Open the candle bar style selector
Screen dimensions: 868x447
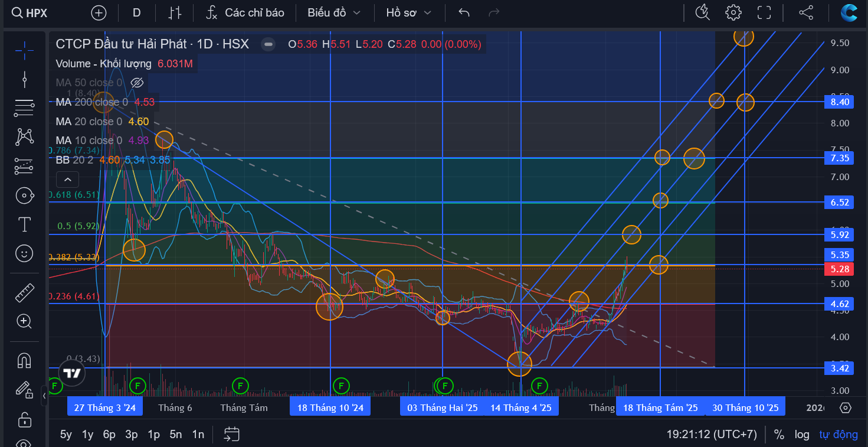pyautogui.click(x=175, y=12)
